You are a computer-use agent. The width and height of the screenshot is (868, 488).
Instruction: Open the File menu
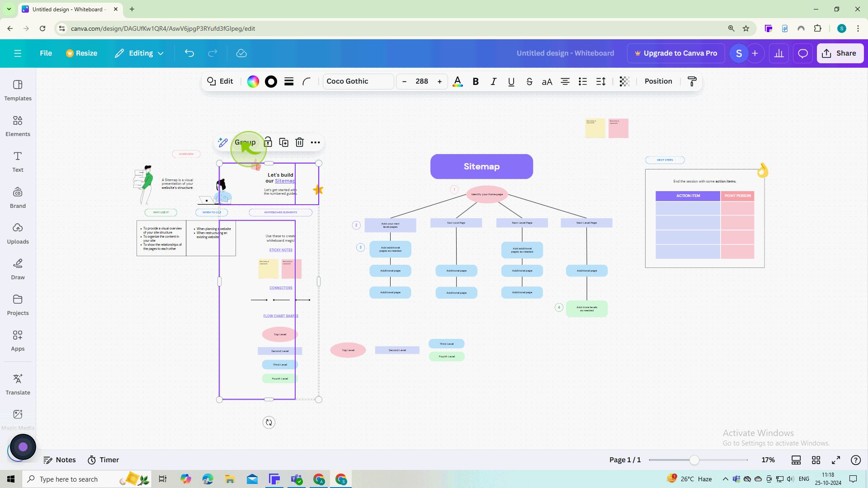46,53
